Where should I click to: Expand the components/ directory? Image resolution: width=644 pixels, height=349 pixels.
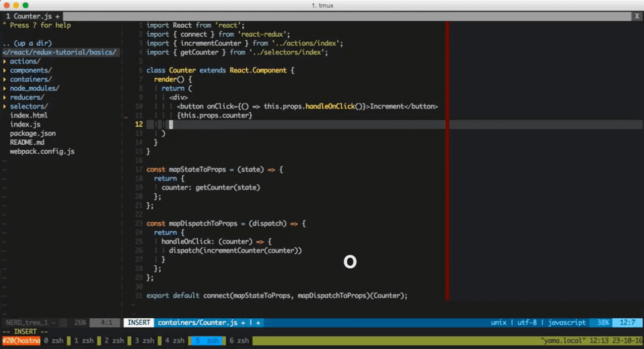[x=30, y=70]
